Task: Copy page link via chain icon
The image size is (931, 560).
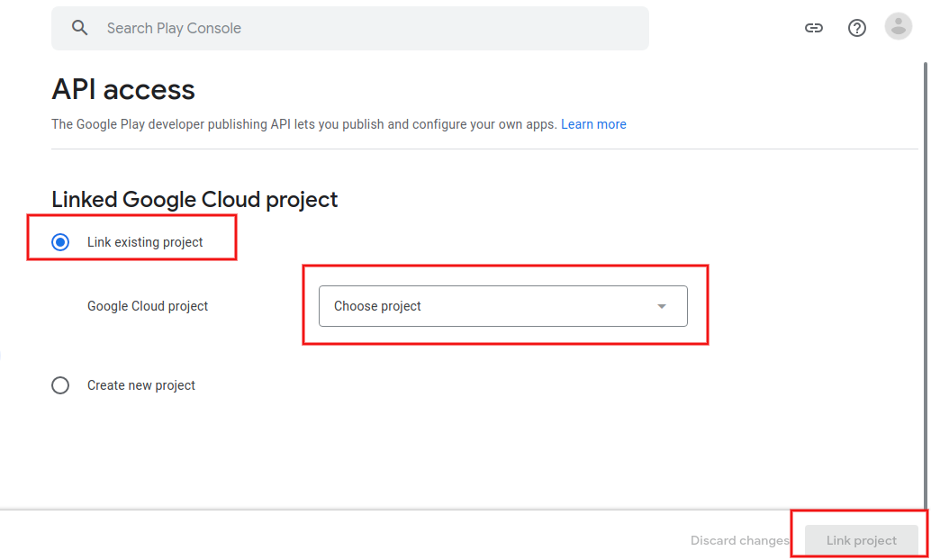Action: (x=813, y=28)
